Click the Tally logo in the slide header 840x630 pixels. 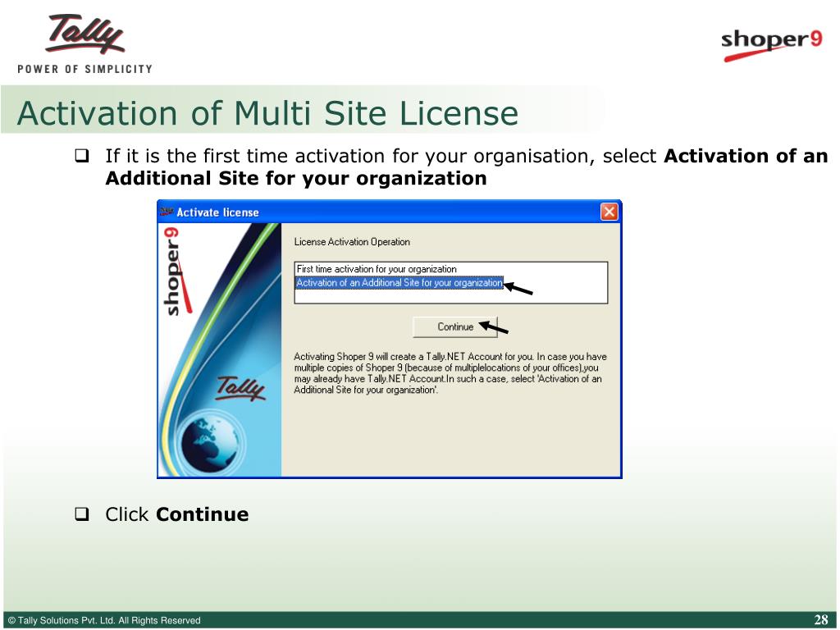[x=85, y=34]
